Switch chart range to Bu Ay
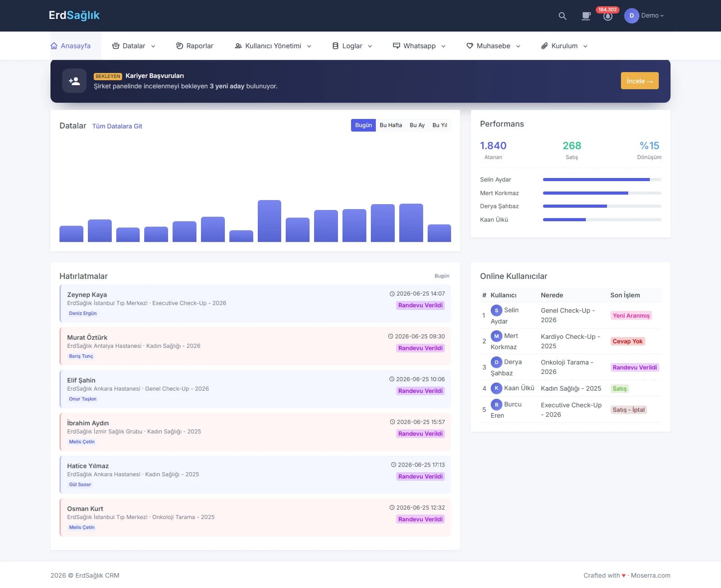Screen dimensions: 721x588 [417, 125]
